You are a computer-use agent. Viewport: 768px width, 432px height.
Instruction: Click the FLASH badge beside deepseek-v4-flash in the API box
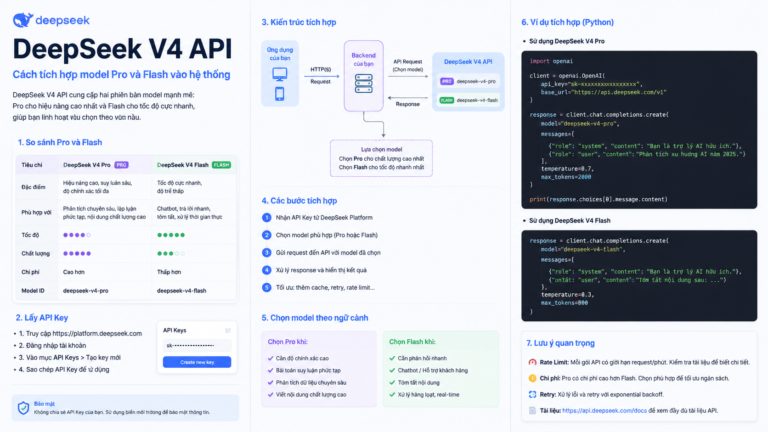click(447, 100)
